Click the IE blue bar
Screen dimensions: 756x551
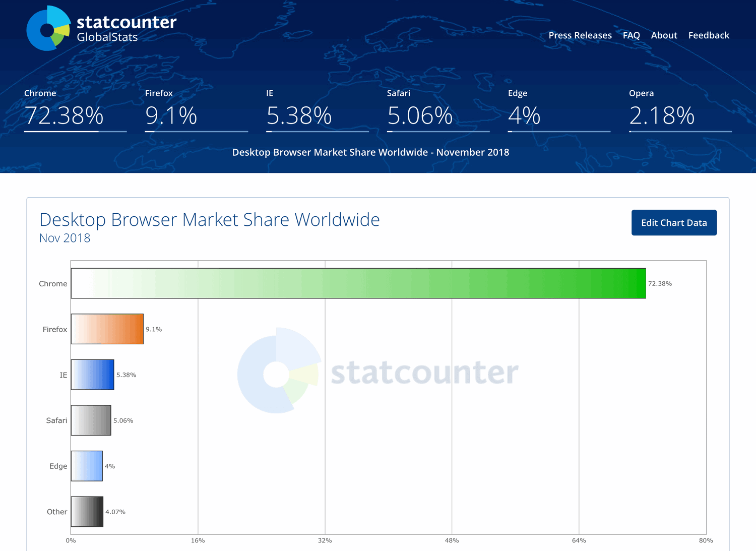coord(93,375)
